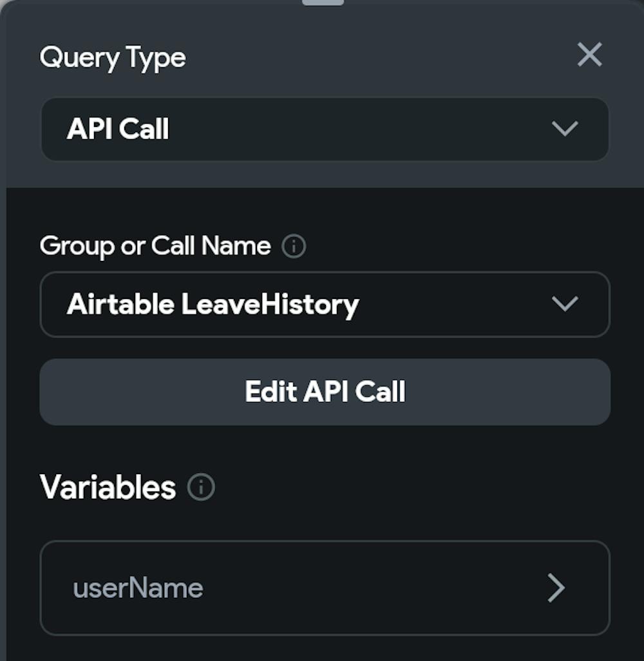Open the Query Type dropdown
The height and width of the screenshot is (661, 644).
(x=325, y=129)
